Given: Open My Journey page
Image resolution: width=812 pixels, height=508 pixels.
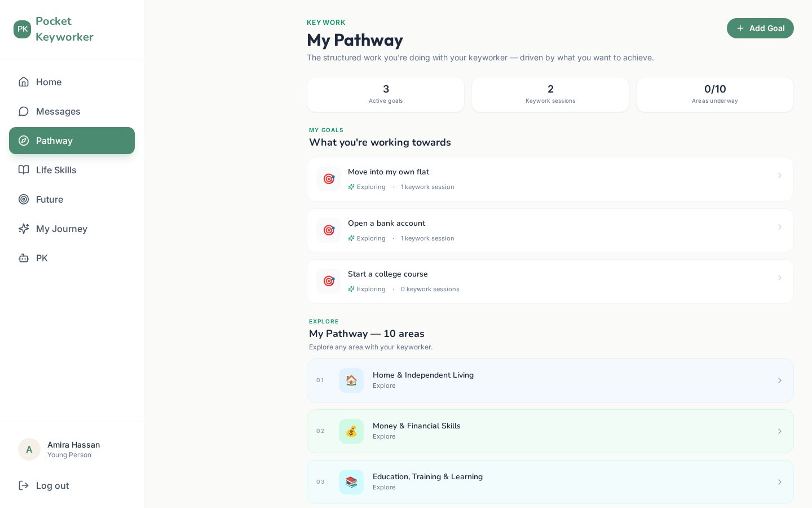Looking at the screenshot, I should tap(72, 229).
